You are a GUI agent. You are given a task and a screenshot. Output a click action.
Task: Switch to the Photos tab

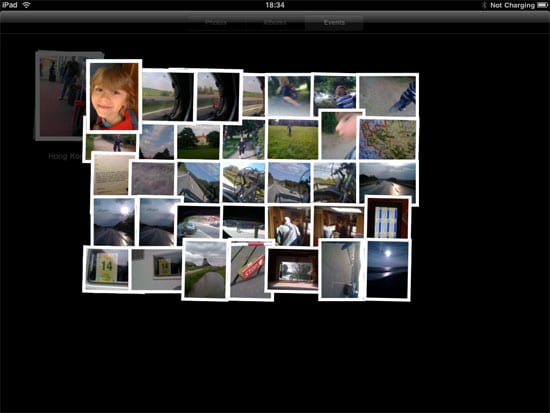click(216, 22)
